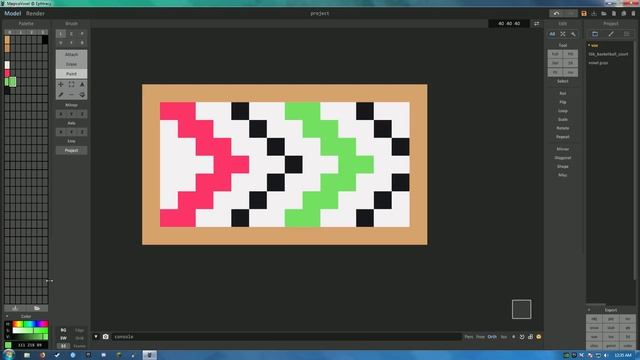
Task: Select the replace color tool icon
Action: click(x=82, y=95)
